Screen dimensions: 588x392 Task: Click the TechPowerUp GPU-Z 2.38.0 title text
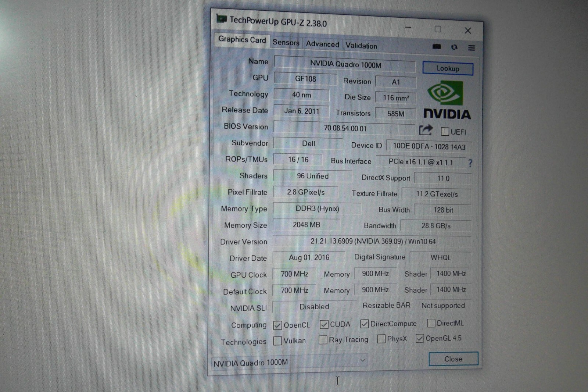[278, 22]
